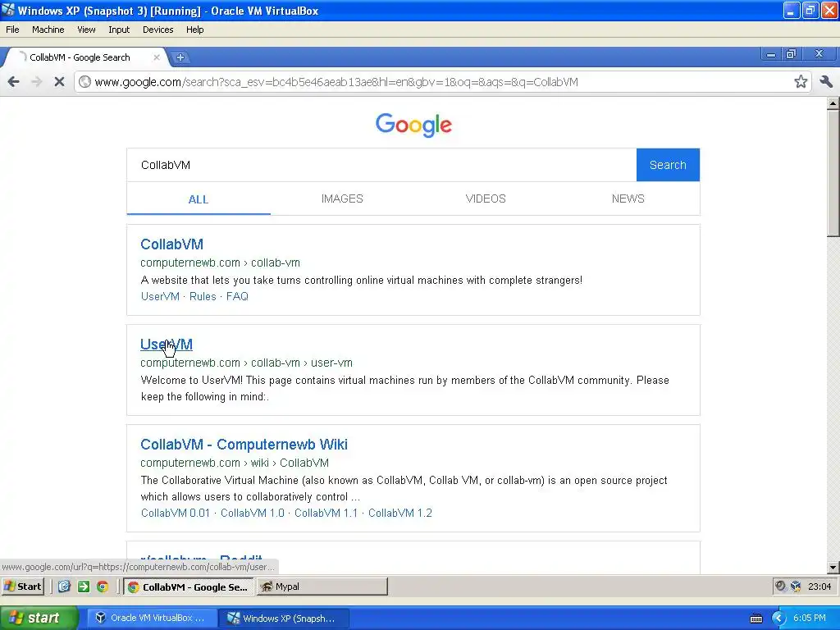Click the VirtualBox guest additions tray icon
The width and height of the screenshot is (840, 630).
[x=796, y=586]
